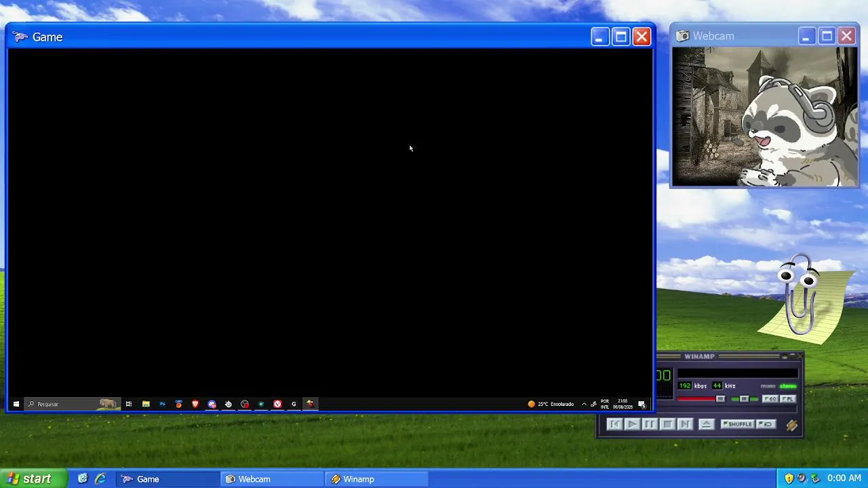
Task: Open the 25°C Ensolarado weather widget
Action: coord(551,404)
